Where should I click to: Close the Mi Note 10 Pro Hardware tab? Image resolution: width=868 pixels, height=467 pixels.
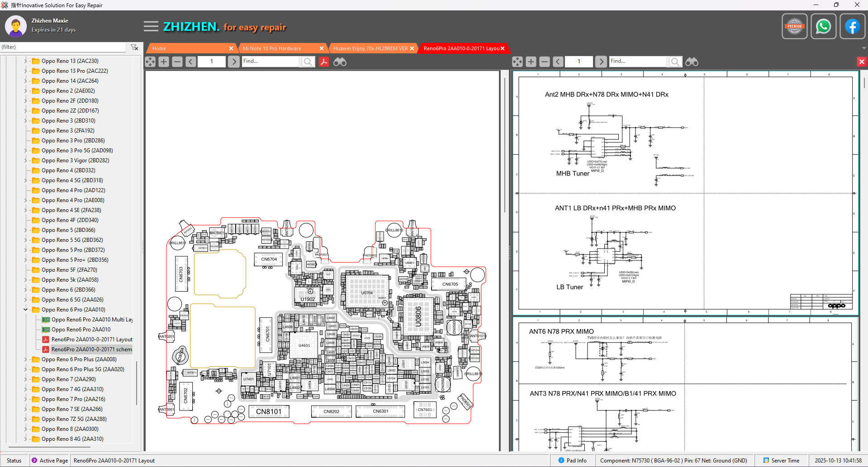322,48
